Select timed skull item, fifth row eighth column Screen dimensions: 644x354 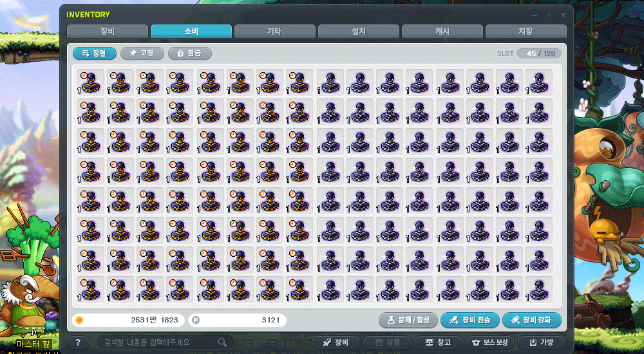[300, 201]
